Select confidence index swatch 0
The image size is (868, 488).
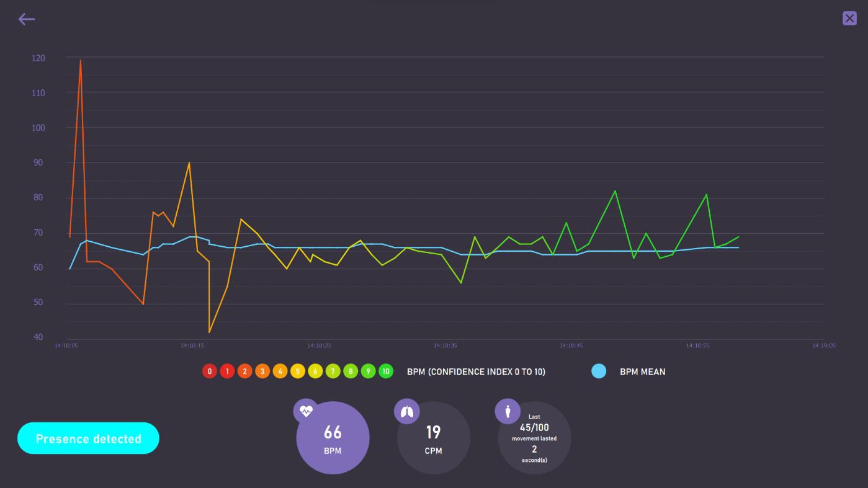[210, 371]
